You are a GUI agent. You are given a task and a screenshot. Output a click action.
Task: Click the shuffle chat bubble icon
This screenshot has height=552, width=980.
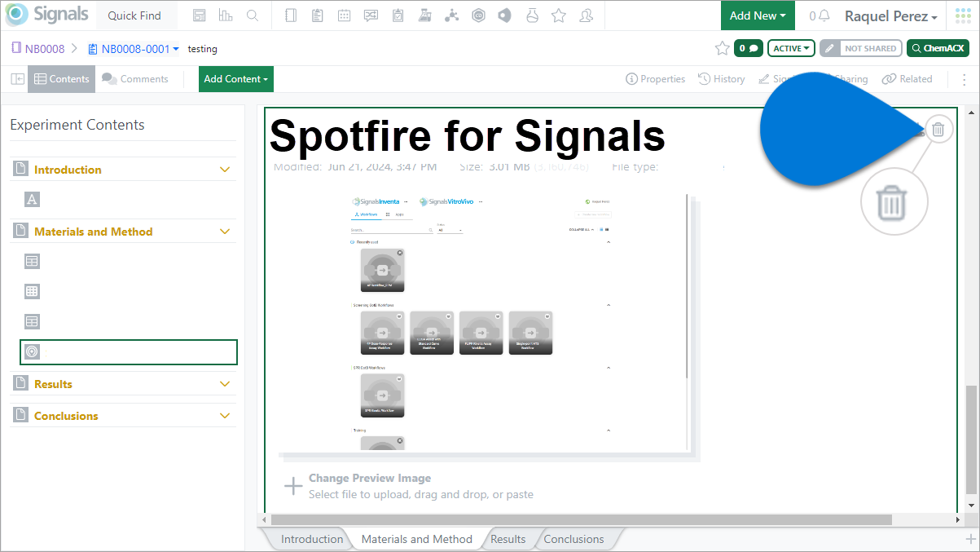tap(371, 15)
